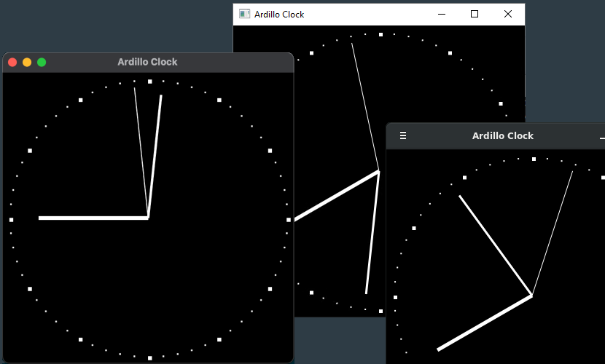The width and height of the screenshot is (605, 364).
Task: Click the thin second hand on macOS clock
Action: click(141, 153)
